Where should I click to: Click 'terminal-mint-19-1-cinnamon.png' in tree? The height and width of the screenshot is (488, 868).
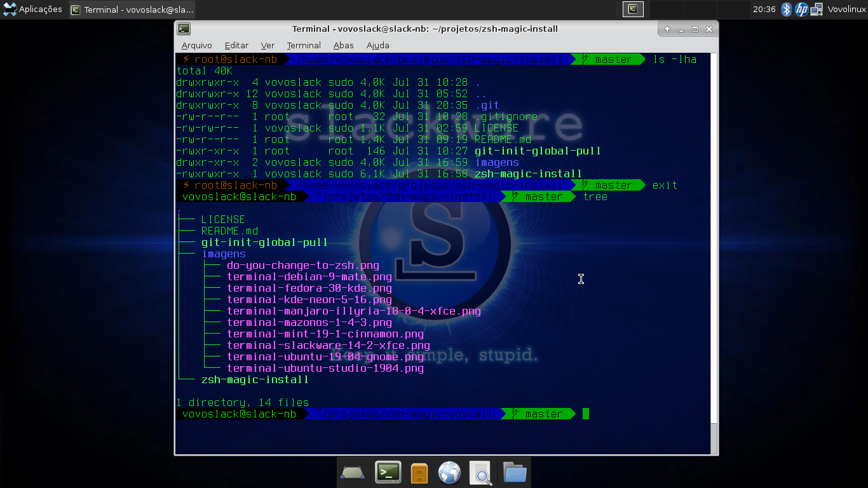point(325,334)
